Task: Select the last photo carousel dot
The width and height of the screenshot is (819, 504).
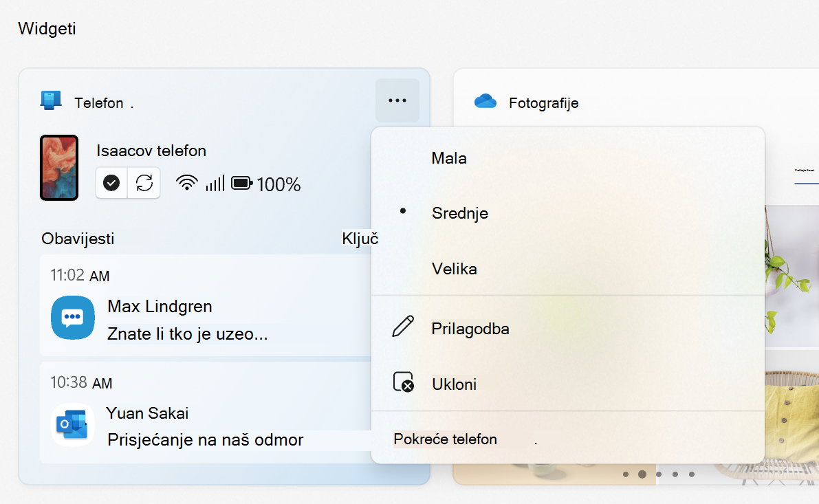Action: (x=692, y=474)
